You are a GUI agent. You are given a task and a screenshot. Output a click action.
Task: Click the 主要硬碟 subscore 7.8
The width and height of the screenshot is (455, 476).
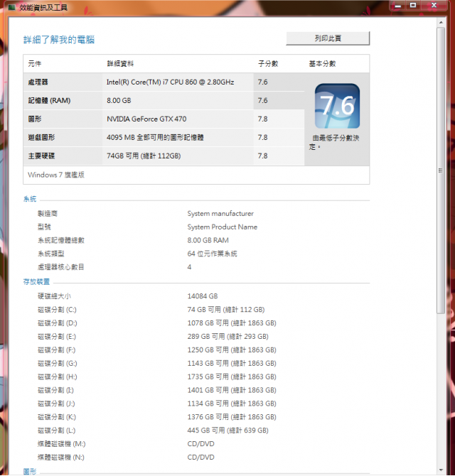point(263,156)
